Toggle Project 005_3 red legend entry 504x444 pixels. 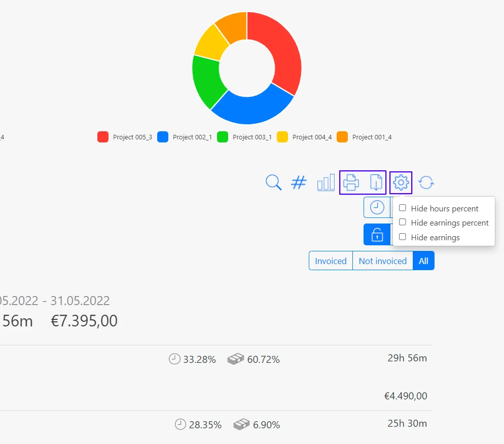[x=125, y=137]
